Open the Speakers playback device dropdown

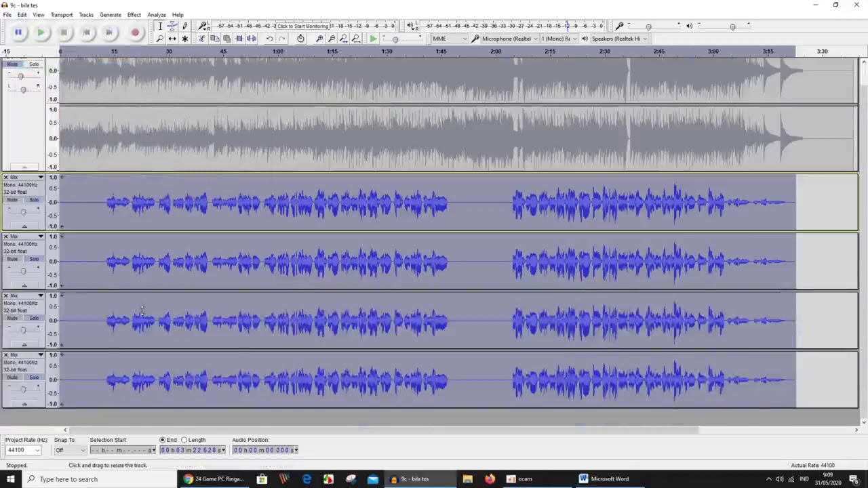click(619, 39)
